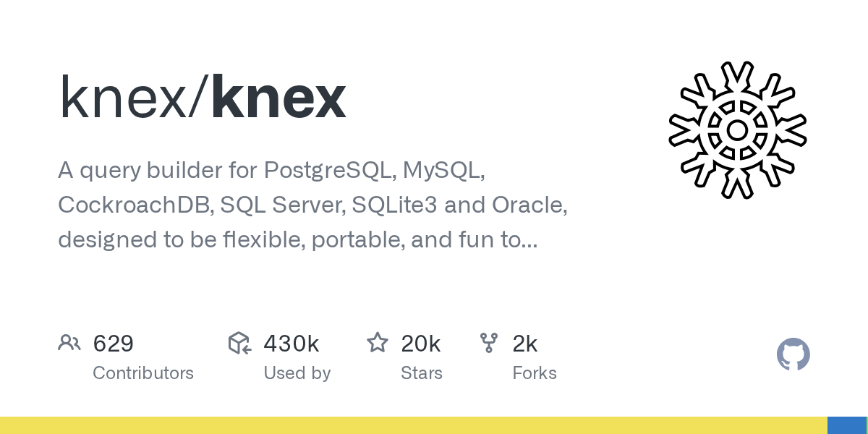Open the Contributors label
The width and height of the screenshot is (868, 434).
click(x=143, y=373)
